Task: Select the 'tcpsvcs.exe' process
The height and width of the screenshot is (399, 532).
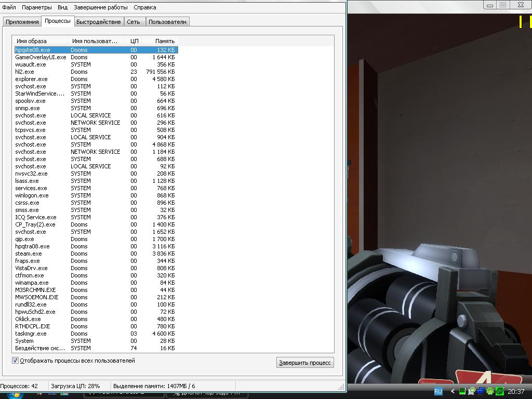Action: [96, 130]
